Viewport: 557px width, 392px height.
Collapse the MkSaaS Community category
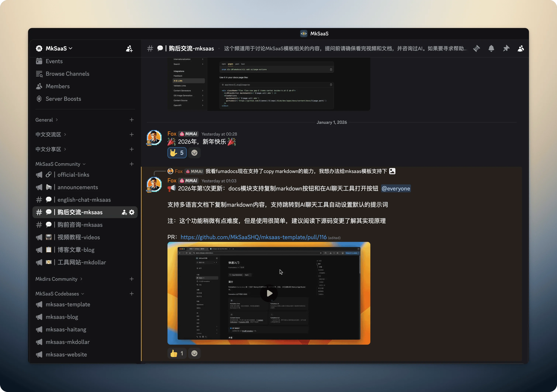60,164
